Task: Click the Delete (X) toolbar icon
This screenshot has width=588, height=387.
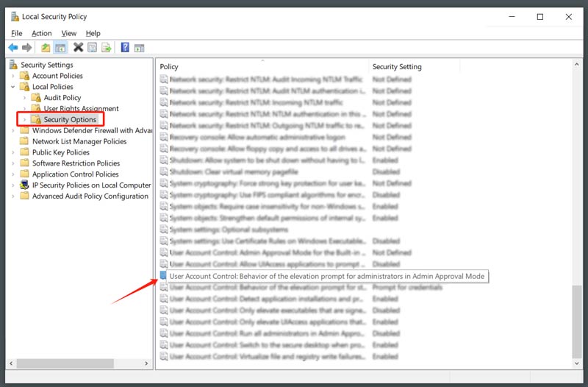Action: (x=78, y=47)
